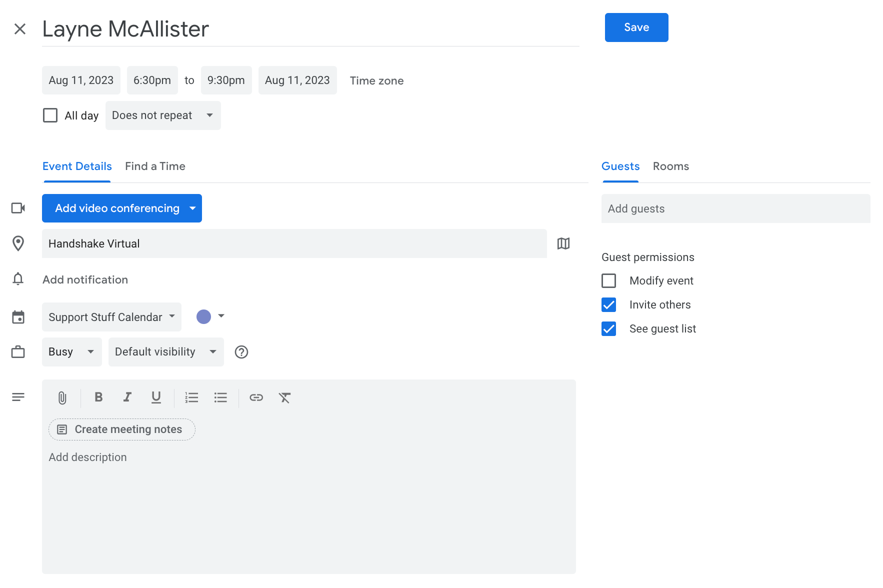883x588 pixels.
Task: Expand video conferencing options arrow
Action: (x=192, y=208)
